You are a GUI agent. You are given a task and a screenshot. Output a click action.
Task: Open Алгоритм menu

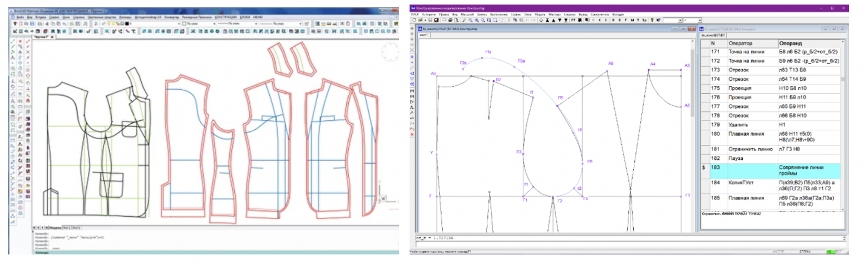pos(428,14)
